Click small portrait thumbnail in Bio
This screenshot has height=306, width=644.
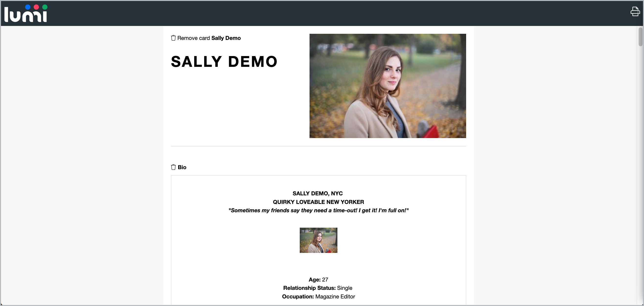(318, 240)
